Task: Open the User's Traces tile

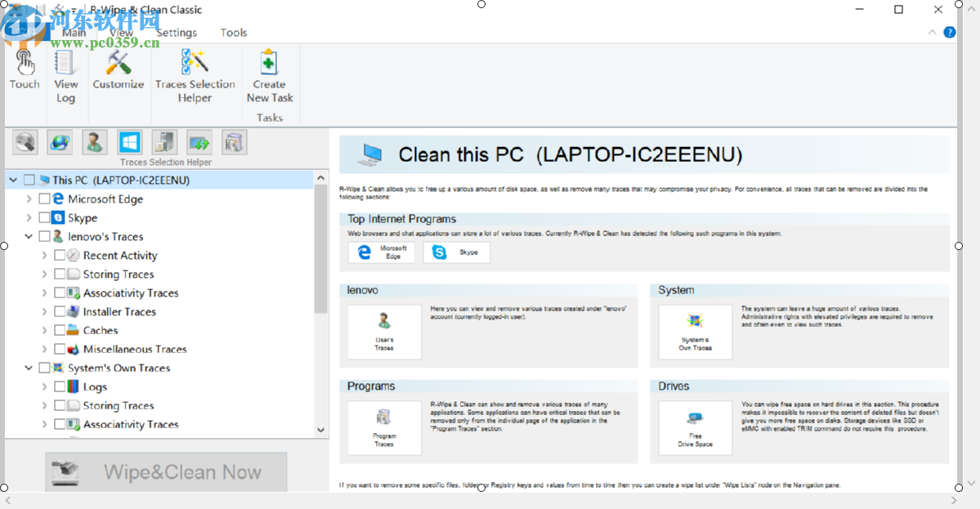Action: (x=384, y=332)
